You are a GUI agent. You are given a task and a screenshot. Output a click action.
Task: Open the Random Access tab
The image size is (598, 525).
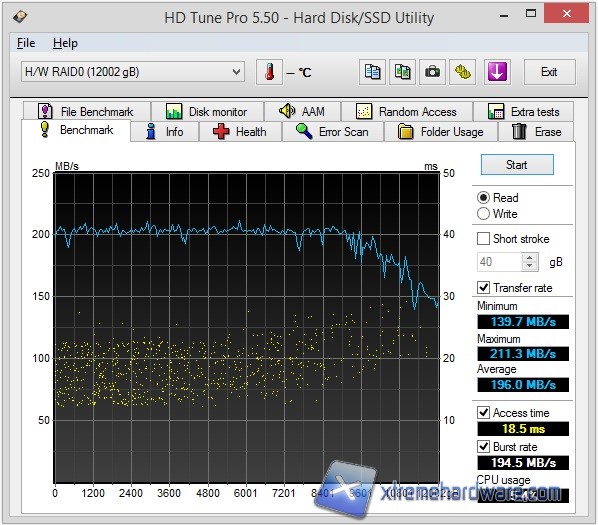pos(407,112)
